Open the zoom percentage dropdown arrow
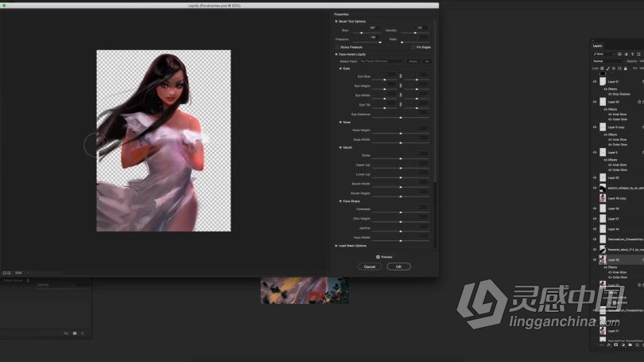Screen dimensions: 644x362 [x=28, y=272]
